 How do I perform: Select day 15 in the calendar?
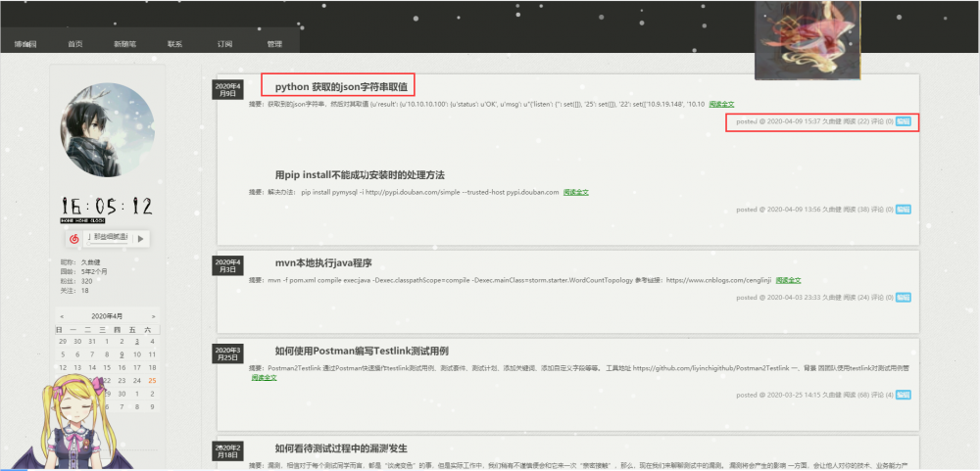pos(107,367)
